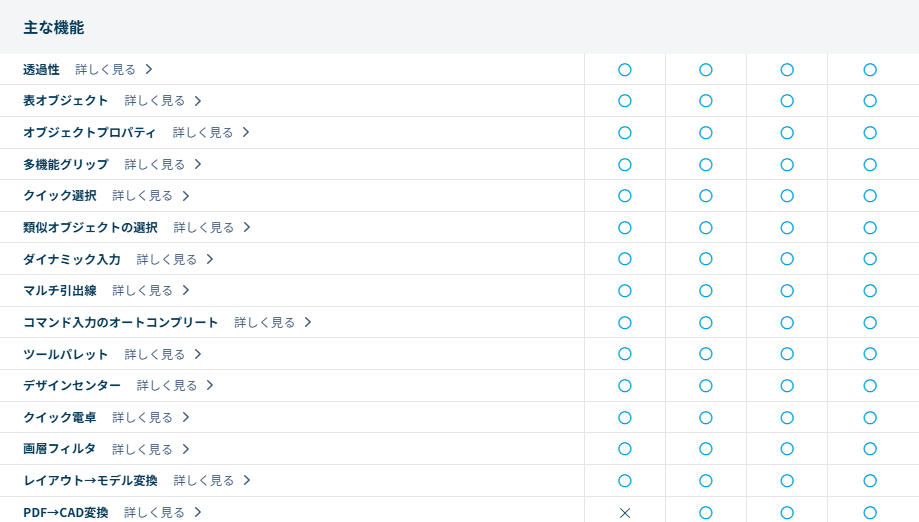
Task: Click the chevron arrow in the 画層フィルタ row
Action: [x=186, y=449]
